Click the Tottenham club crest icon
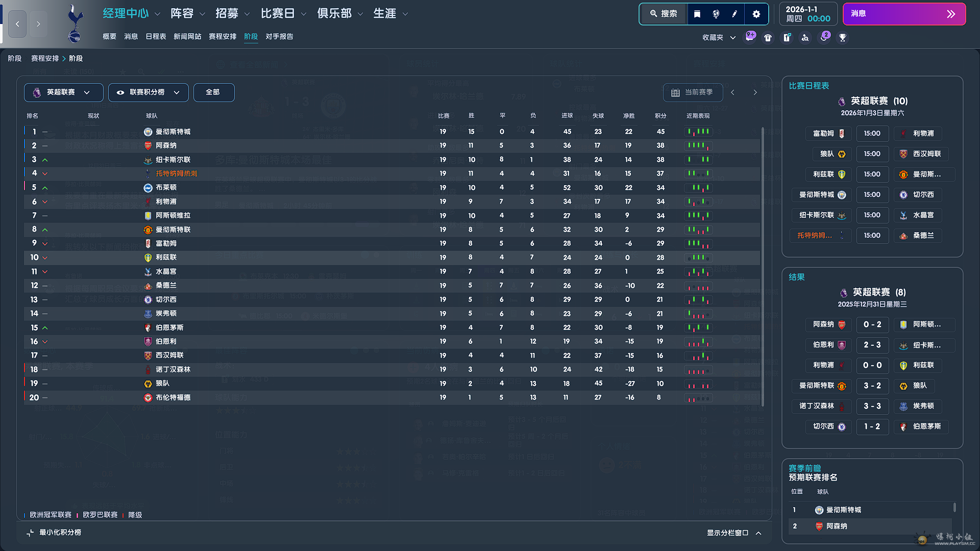 click(x=75, y=23)
